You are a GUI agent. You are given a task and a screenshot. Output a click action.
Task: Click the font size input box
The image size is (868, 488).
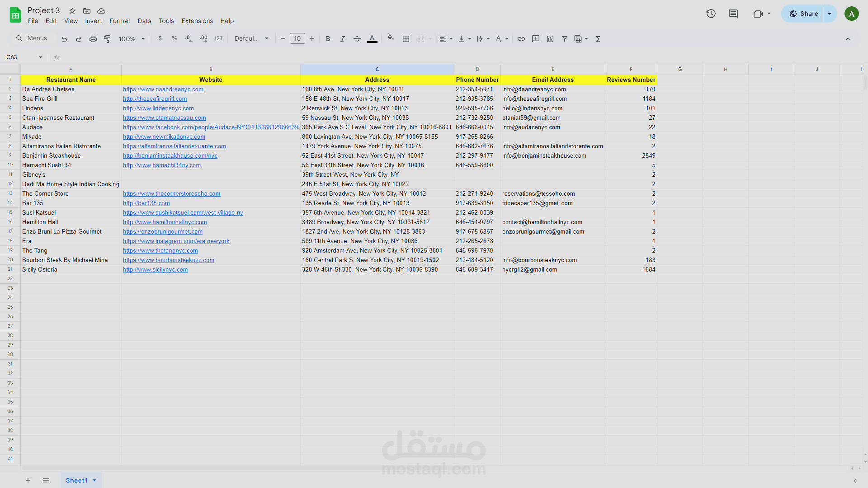click(x=297, y=39)
